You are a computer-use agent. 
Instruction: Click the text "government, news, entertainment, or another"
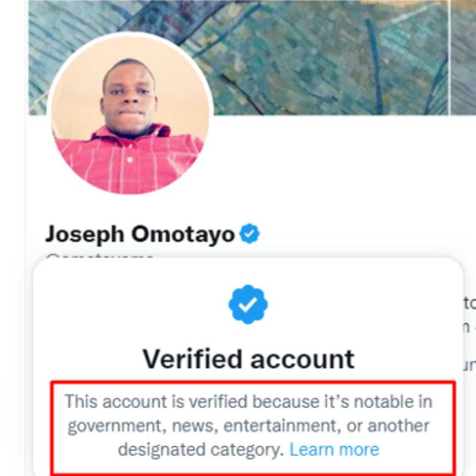[248, 425]
